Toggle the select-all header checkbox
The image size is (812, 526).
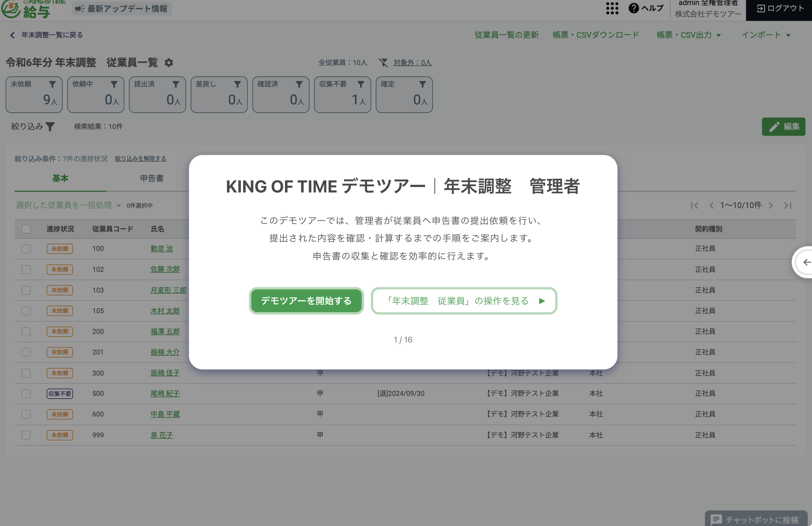(26, 229)
